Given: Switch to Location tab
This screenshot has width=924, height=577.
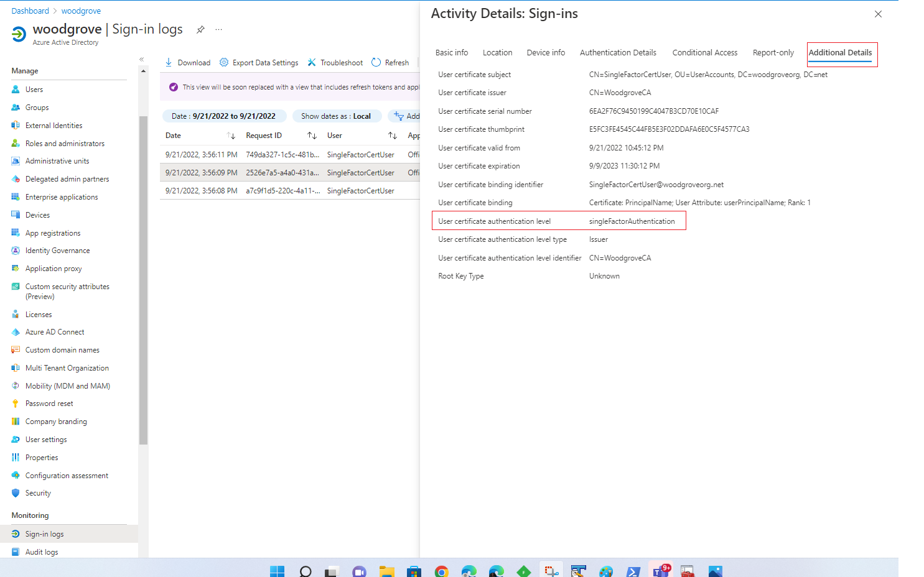Looking at the screenshot, I should tap(497, 53).
